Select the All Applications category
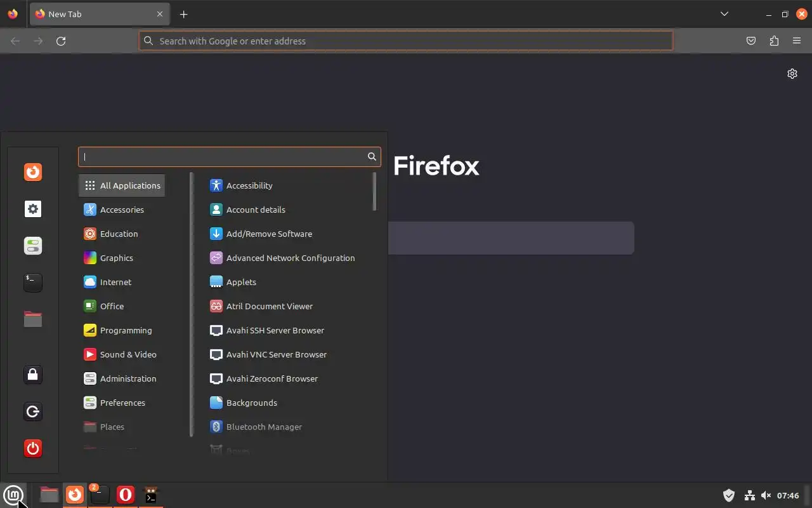The image size is (812, 508). 122,185
